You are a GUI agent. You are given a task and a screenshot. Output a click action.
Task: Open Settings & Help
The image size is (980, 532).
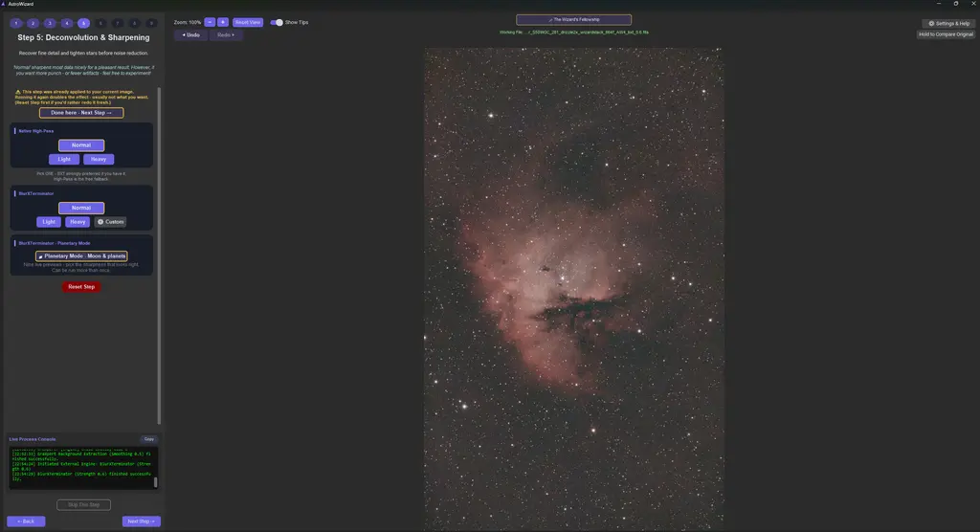(x=948, y=23)
